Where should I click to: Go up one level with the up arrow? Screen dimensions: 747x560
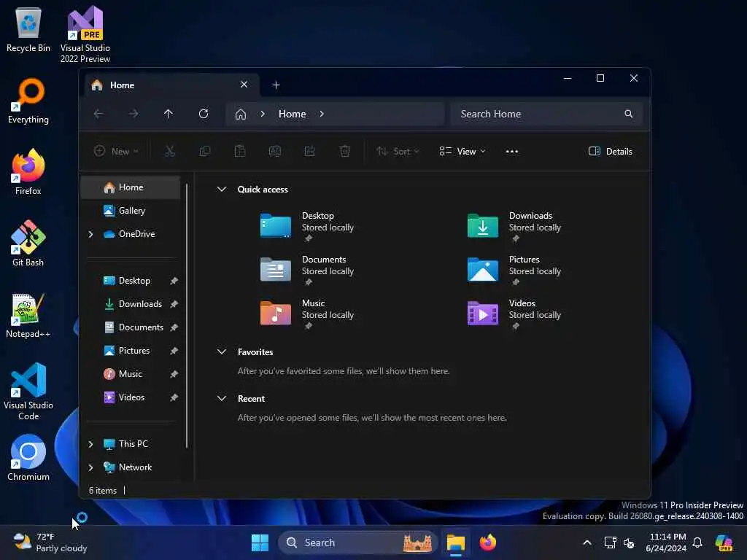coord(169,114)
